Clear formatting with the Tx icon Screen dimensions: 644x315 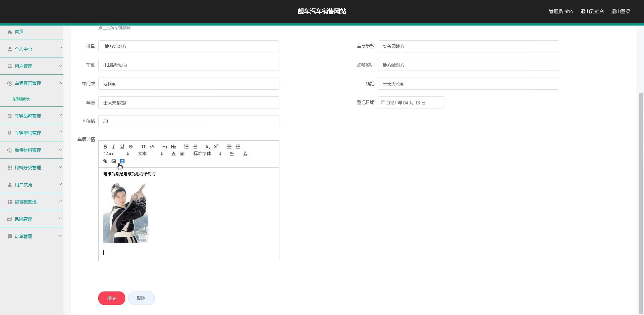(x=245, y=154)
